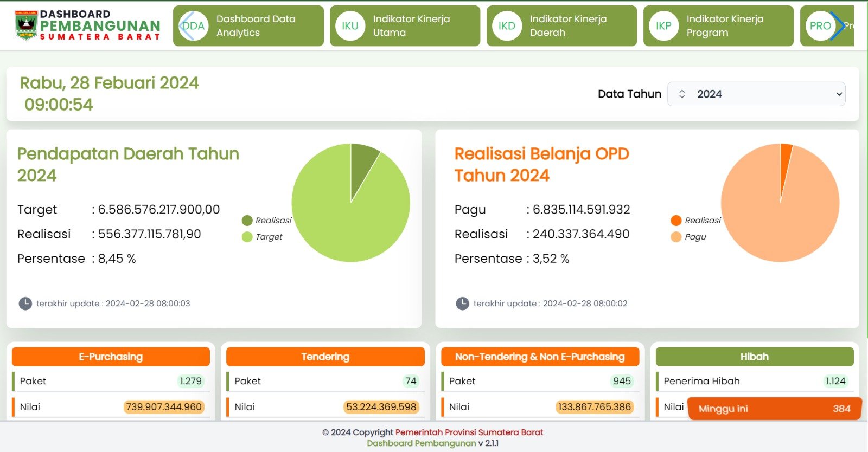Click the Sumatera Barat dashboard logo
This screenshot has width=868, height=452.
(87, 25)
